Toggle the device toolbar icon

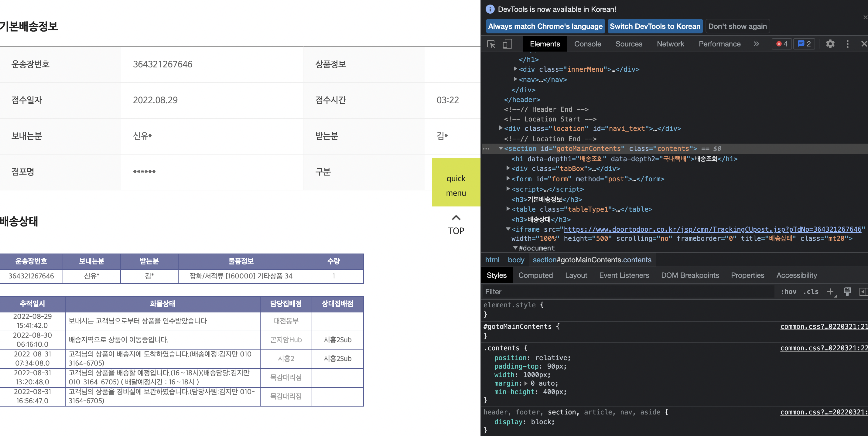[x=507, y=44]
